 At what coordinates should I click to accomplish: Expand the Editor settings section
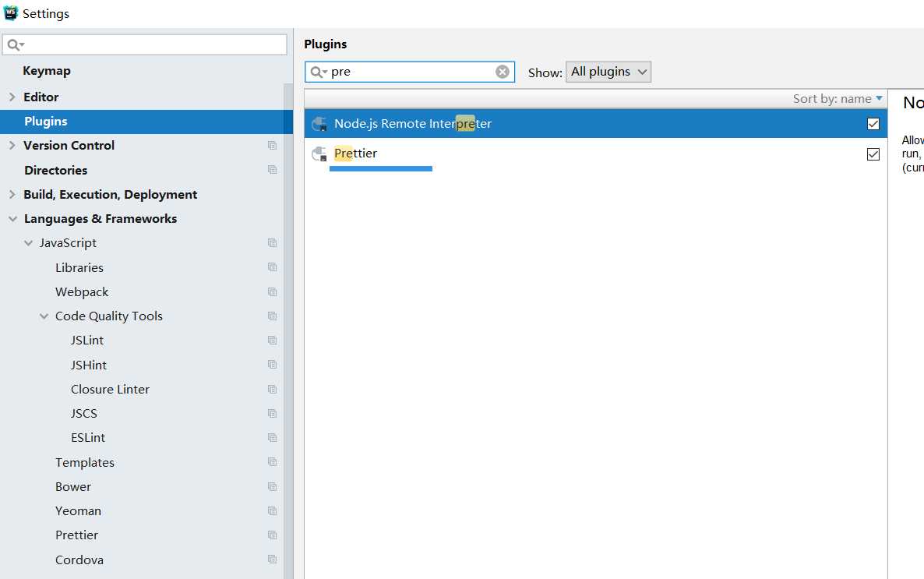coord(12,97)
